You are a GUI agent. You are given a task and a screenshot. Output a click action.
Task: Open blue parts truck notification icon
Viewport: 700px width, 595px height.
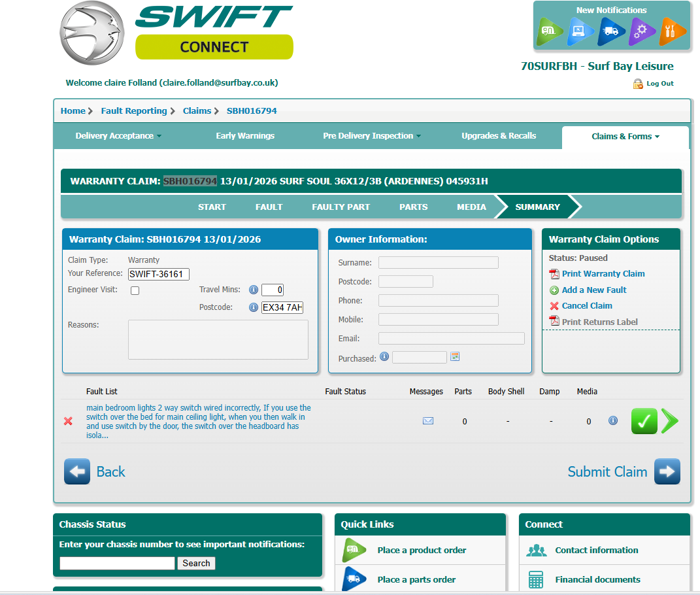pos(610,31)
